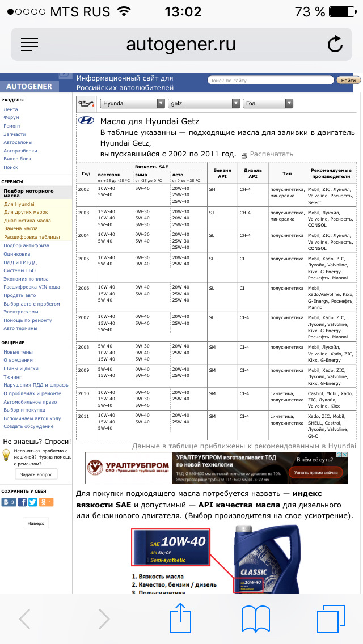Open the Hyundai brand dropdown
Image resolution: width=363 pixels, height=644 pixels.
[132, 104]
